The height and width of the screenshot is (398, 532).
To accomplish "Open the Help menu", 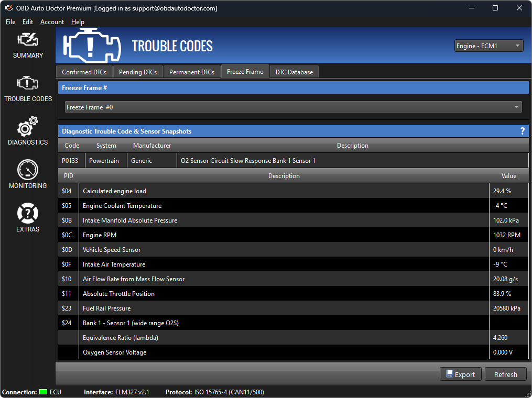I will 78,21.
